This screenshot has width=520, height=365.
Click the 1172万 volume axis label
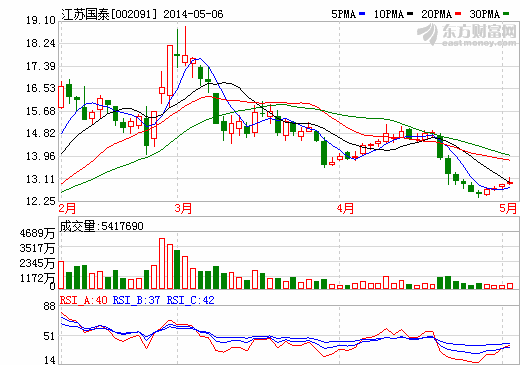point(37,278)
